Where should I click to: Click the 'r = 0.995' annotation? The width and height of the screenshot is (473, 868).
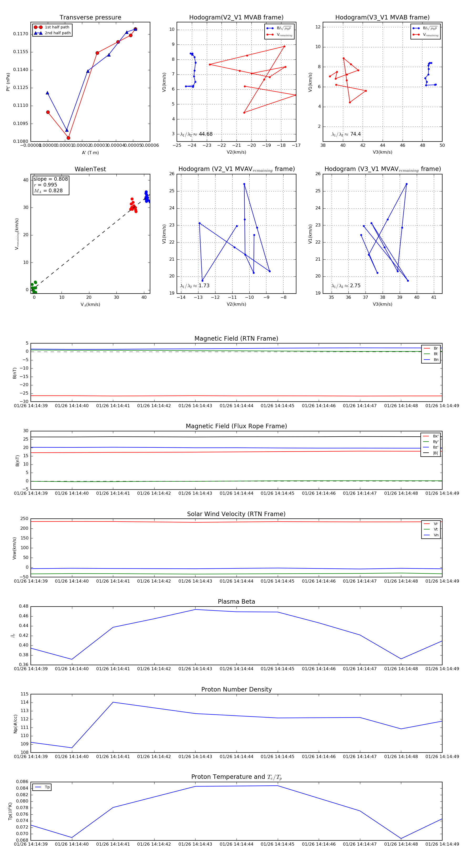(45, 185)
